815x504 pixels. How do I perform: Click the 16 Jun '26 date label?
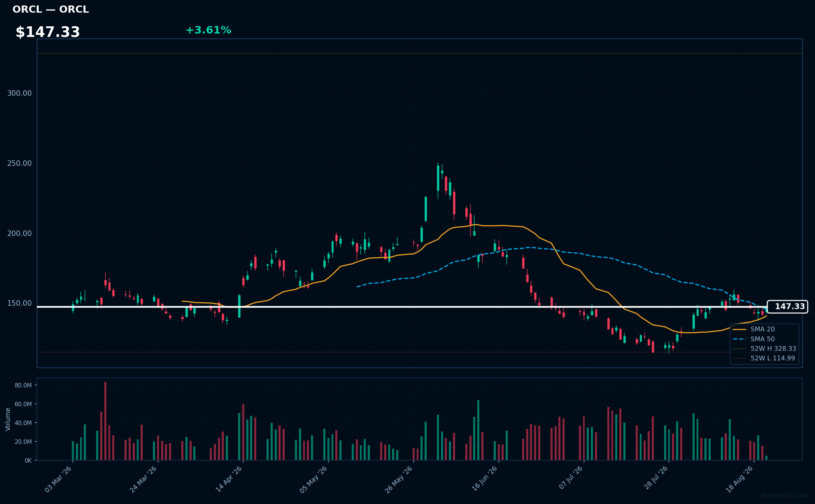484,479
